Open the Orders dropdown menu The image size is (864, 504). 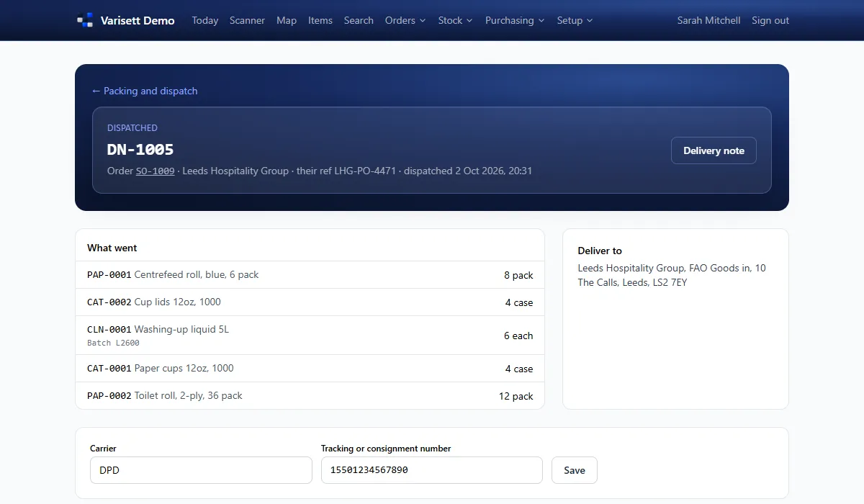(405, 20)
